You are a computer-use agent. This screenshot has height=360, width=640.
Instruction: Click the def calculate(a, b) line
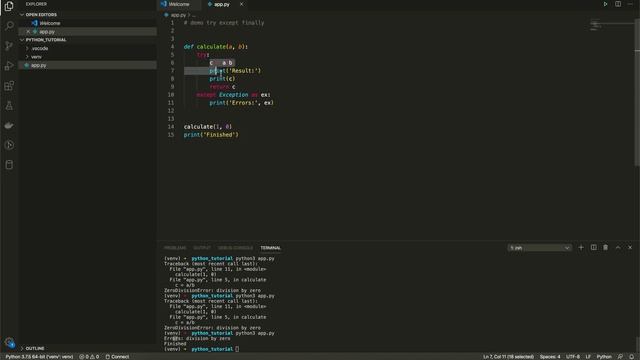click(x=216, y=47)
